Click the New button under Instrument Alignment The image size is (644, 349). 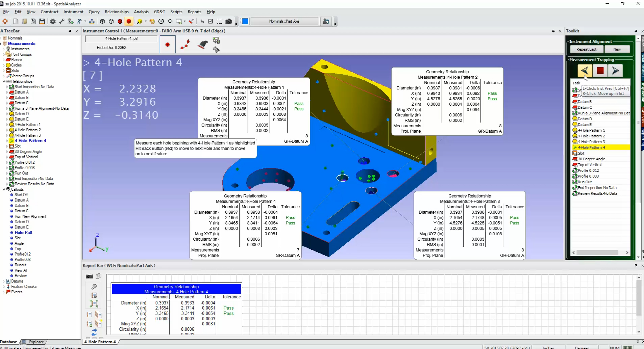click(617, 49)
